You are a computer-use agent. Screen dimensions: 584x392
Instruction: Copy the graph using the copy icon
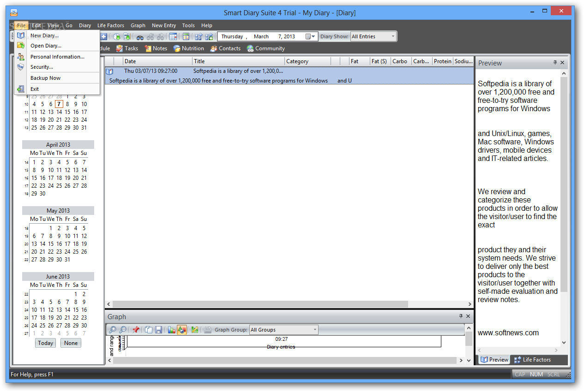pos(149,330)
